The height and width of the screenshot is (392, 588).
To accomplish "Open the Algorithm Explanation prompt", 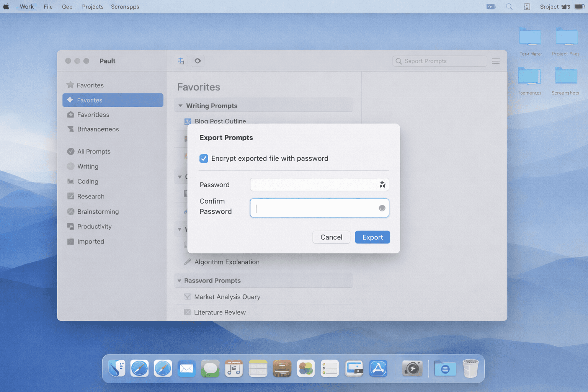I will (227, 262).
